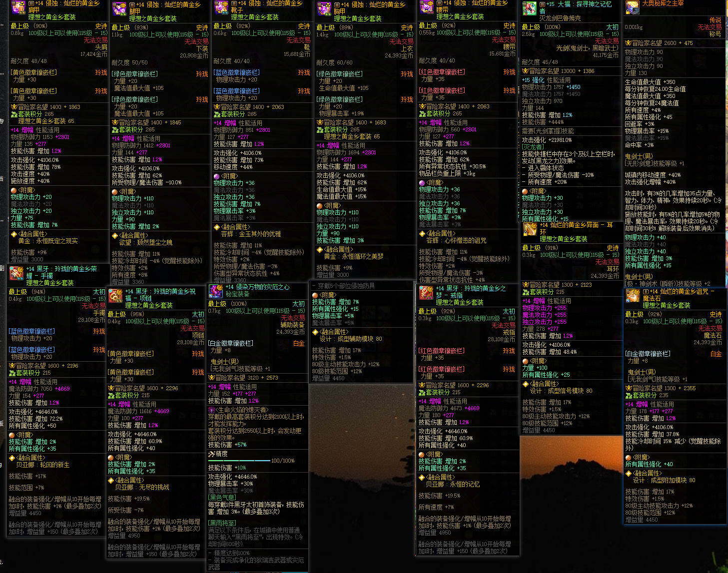Click the 附魔 orb icon in 魔法石 tooltip
The height and width of the screenshot is (573, 728).
(629, 457)
